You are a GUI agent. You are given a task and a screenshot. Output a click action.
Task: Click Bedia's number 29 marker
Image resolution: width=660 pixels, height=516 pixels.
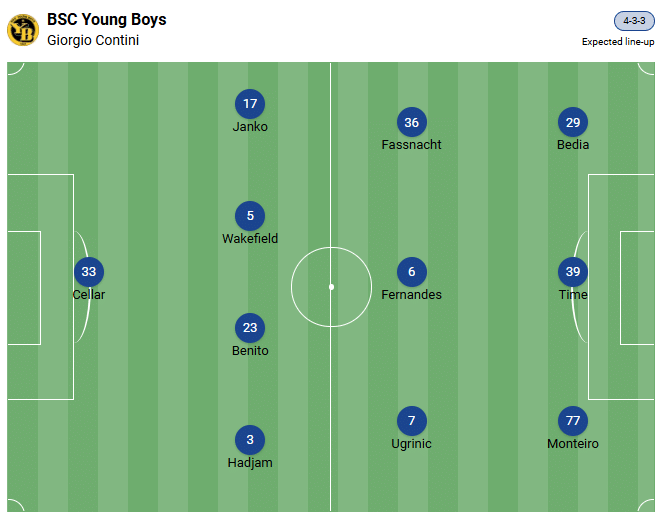573,122
